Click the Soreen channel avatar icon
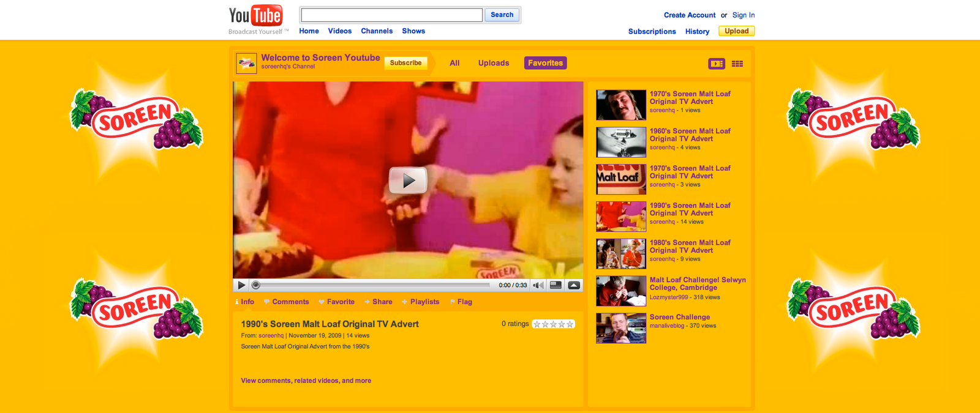Viewport: 980px width, 413px height. tap(246, 63)
